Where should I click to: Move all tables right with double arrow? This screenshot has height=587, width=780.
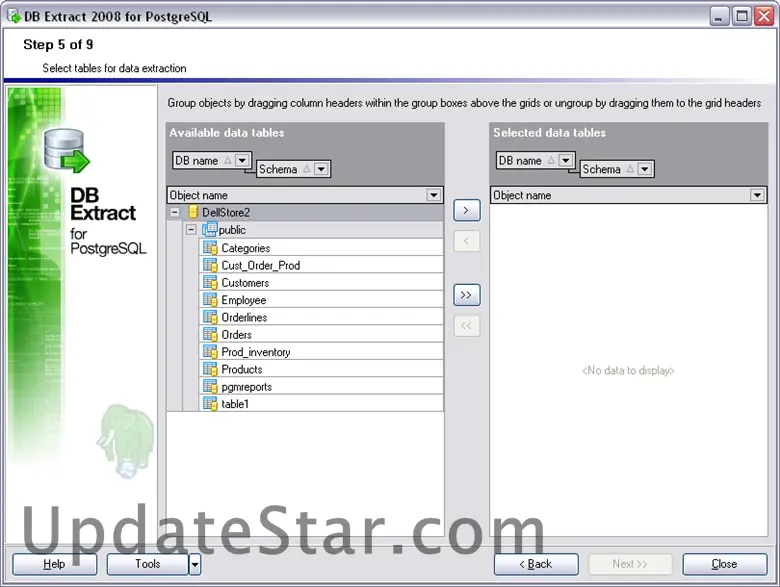466,295
